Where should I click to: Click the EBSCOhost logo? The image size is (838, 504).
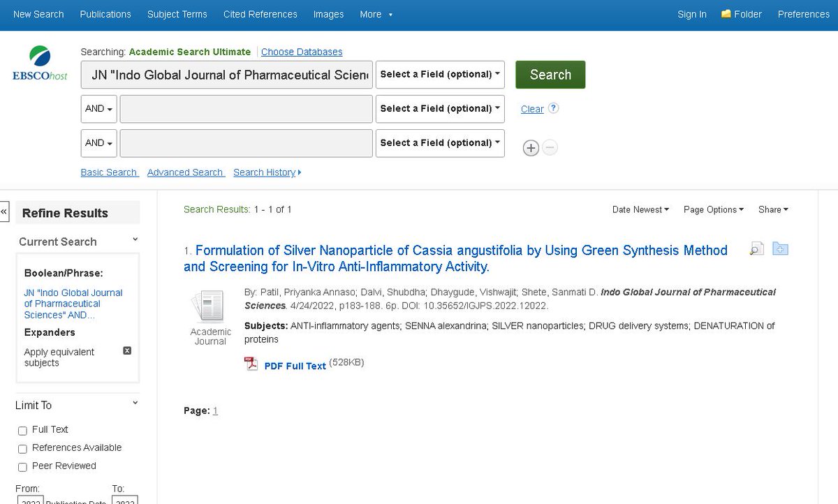[40, 63]
